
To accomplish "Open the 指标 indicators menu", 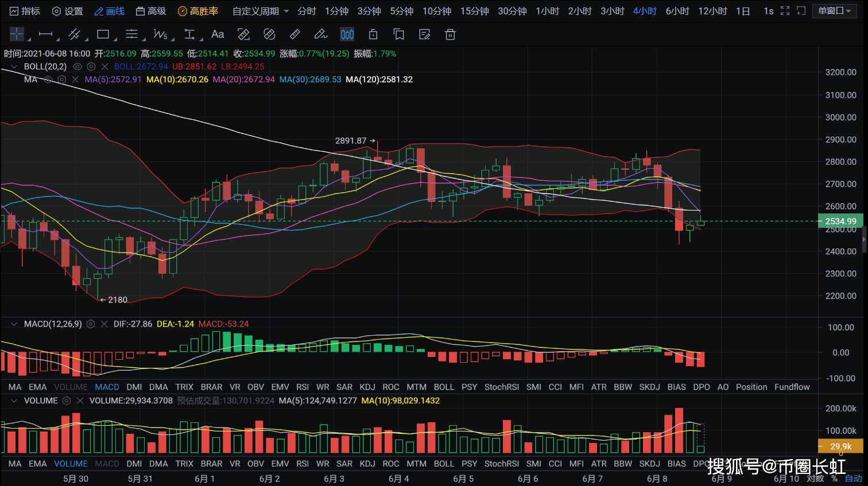I will (25, 11).
